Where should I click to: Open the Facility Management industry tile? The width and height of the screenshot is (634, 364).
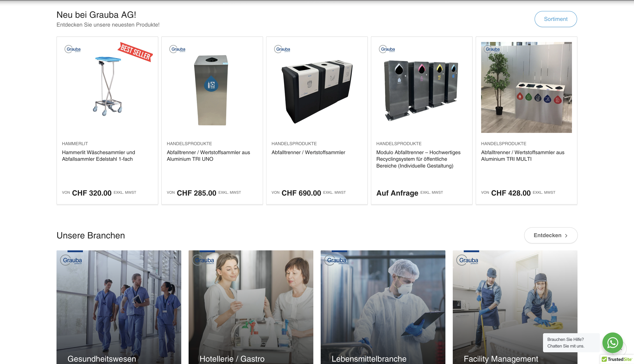[515, 307]
